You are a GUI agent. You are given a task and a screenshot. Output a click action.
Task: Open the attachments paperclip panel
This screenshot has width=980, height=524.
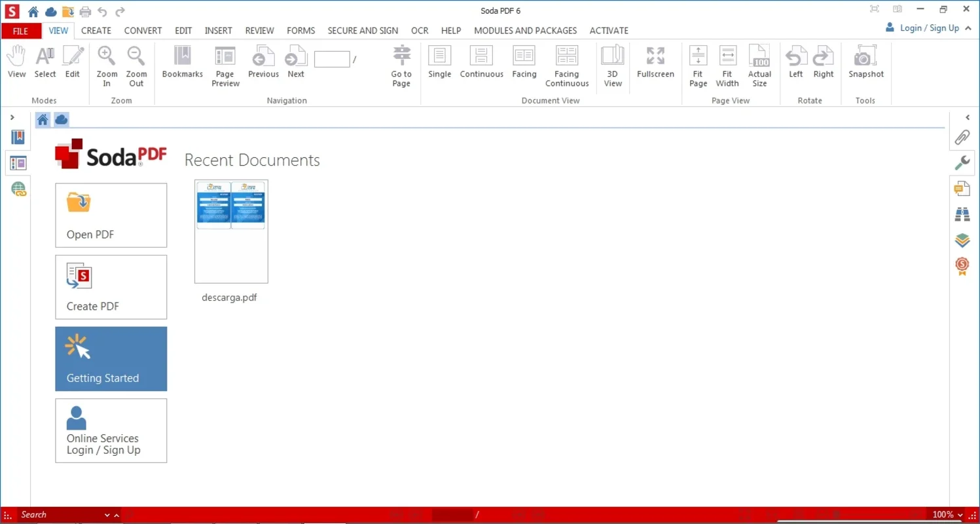point(962,137)
